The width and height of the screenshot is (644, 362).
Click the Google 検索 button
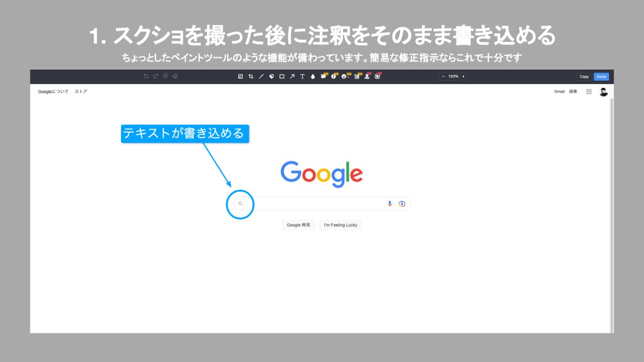coord(298,225)
